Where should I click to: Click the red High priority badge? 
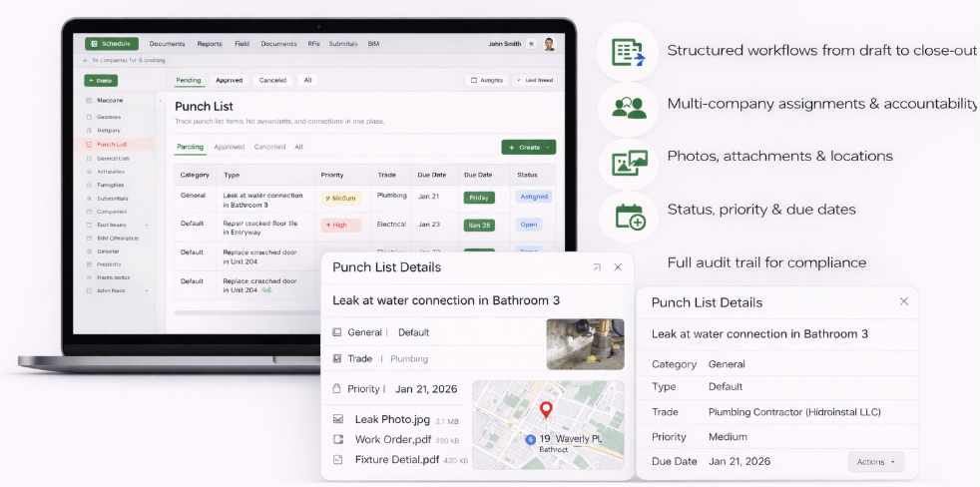pyautogui.click(x=341, y=226)
